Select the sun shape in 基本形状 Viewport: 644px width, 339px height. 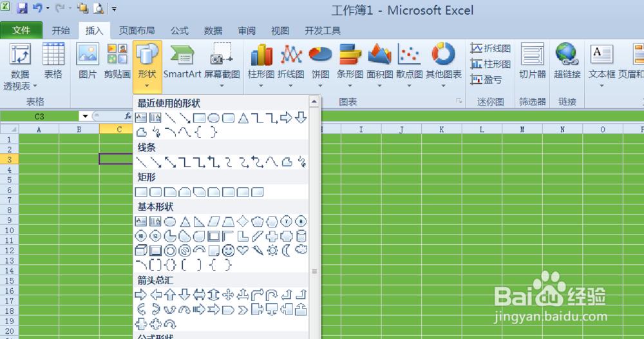[272, 250]
